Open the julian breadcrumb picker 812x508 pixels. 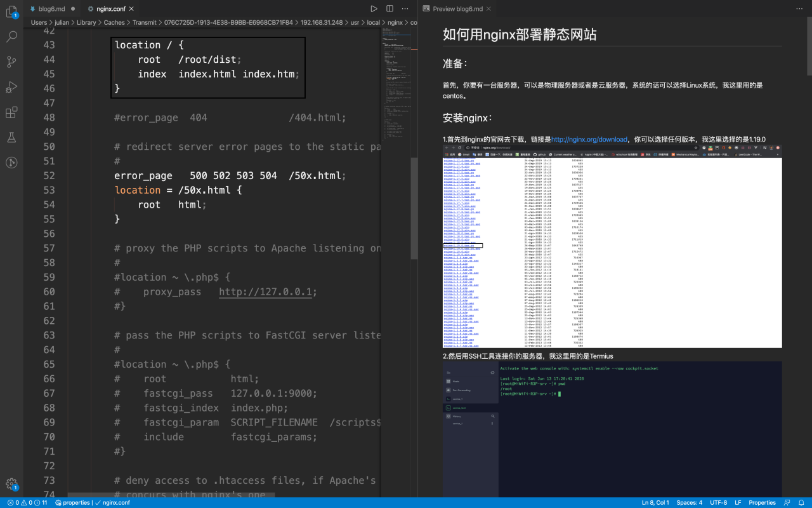(x=63, y=22)
